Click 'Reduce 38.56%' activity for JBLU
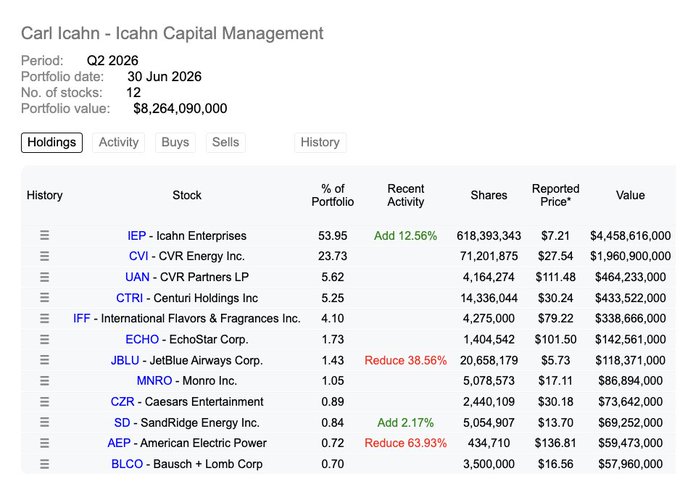The height and width of the screenshot is (484, 680). (405, 360)
